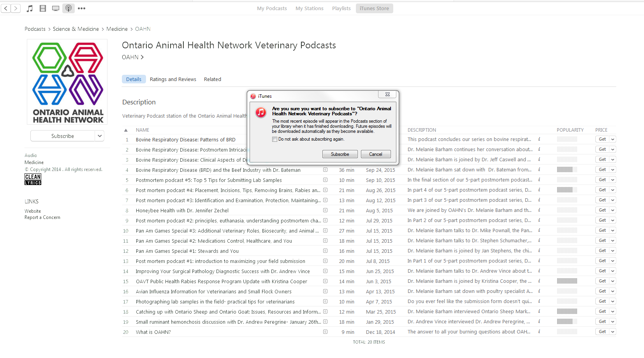Click clean icon on Honeybee Health row
The image size is (644, 358).
(x=325, y=210)
